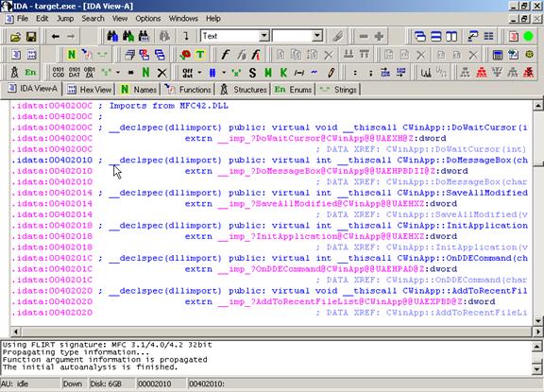Click the red hierarchy chart icon
Viewport: 544px width, 392px height.
tap(482, 73)
